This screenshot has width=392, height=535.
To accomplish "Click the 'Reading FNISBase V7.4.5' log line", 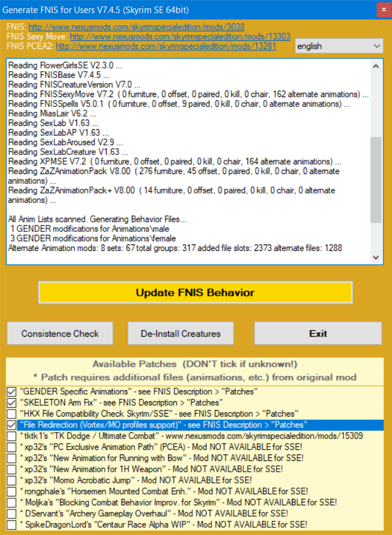I will 59,75.
